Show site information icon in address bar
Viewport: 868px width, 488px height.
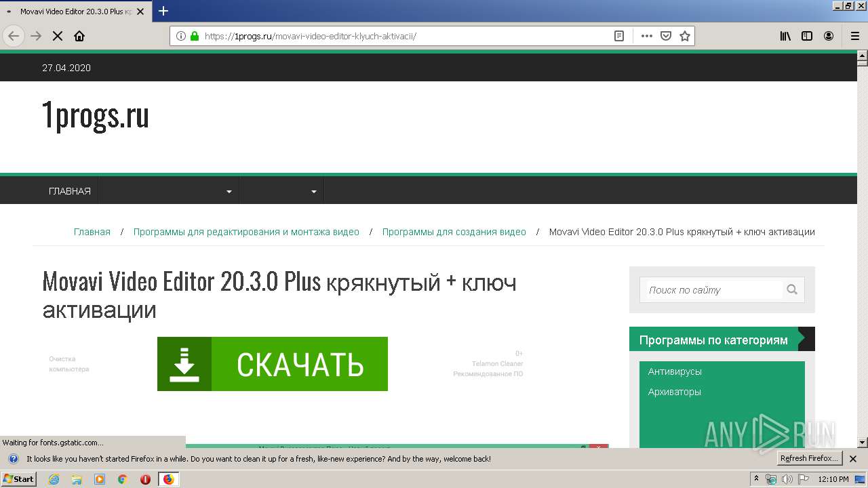pyautogui.click(x=181, y=36)
